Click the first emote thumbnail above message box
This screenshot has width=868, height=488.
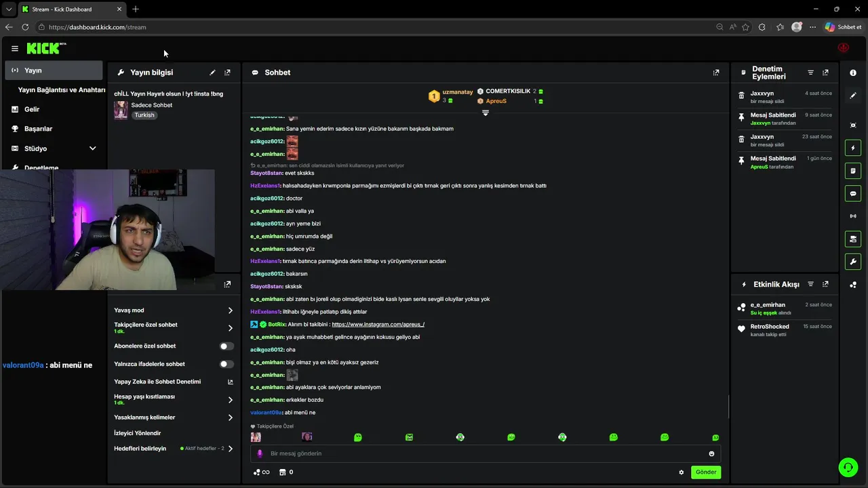256,438
